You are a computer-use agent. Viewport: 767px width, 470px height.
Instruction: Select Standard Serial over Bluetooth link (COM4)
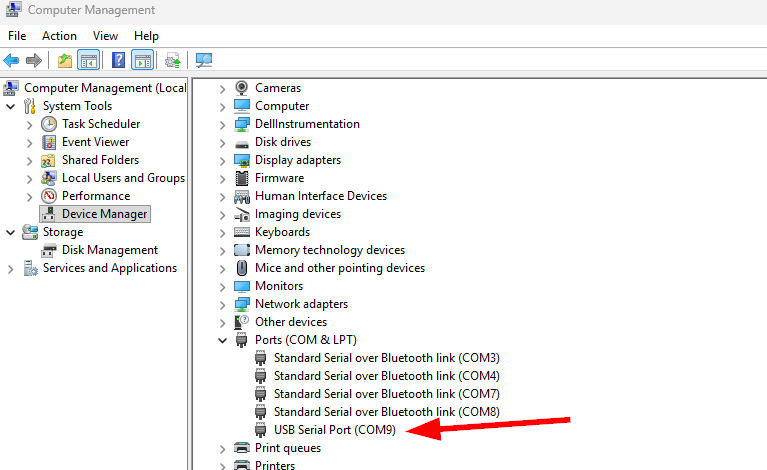[386, 376]
